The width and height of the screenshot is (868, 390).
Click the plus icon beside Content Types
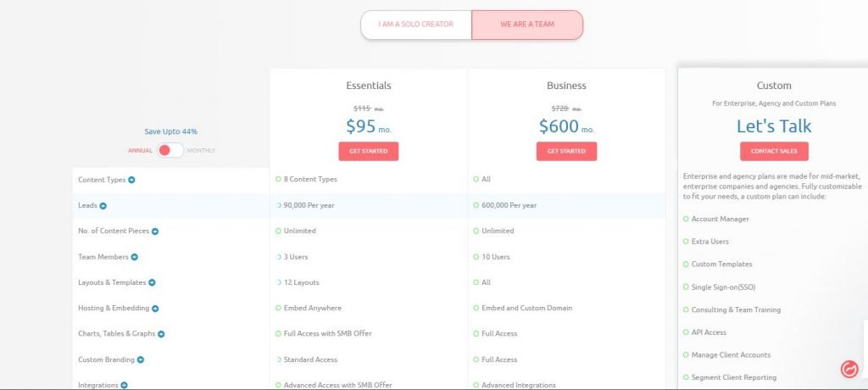click(131, 180)
